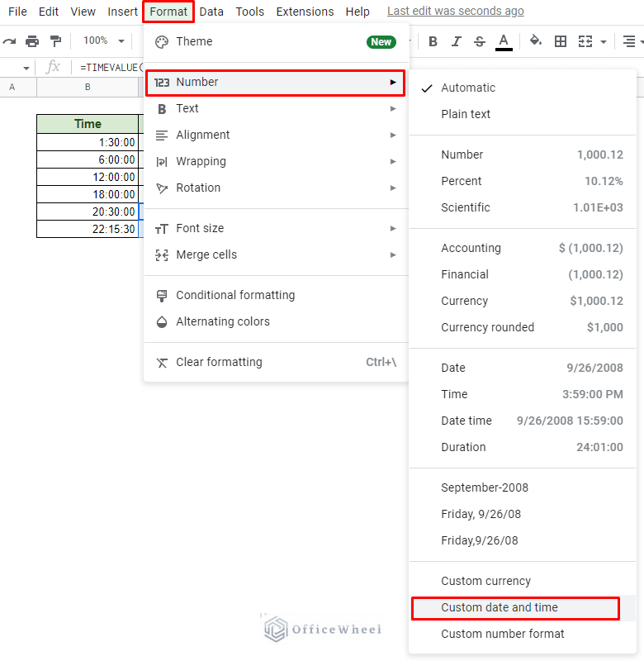Expand the Rotation submenu
The image size is (644, 661).
click(276, 188)
